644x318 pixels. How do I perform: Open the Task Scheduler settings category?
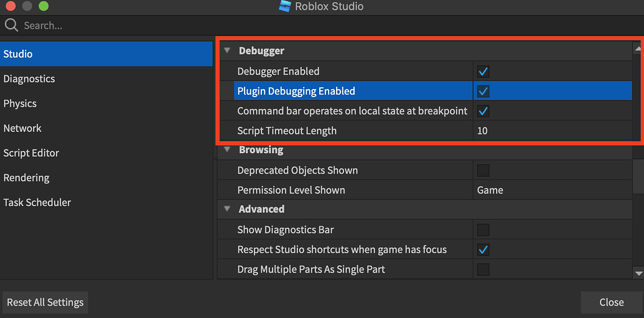point(106,202)
